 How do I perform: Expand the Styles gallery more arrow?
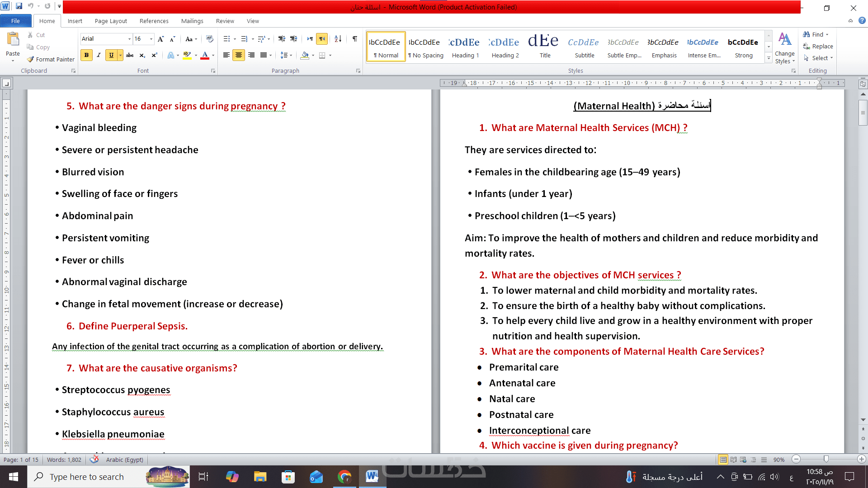(x=769, y=58)
